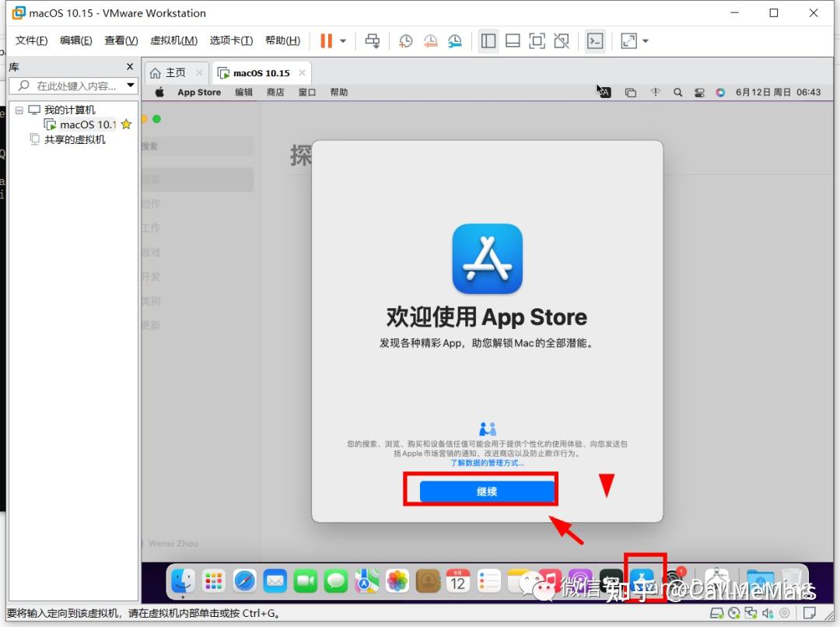Switch to Unity mode
Screen dimensions: 840x627
562,40
